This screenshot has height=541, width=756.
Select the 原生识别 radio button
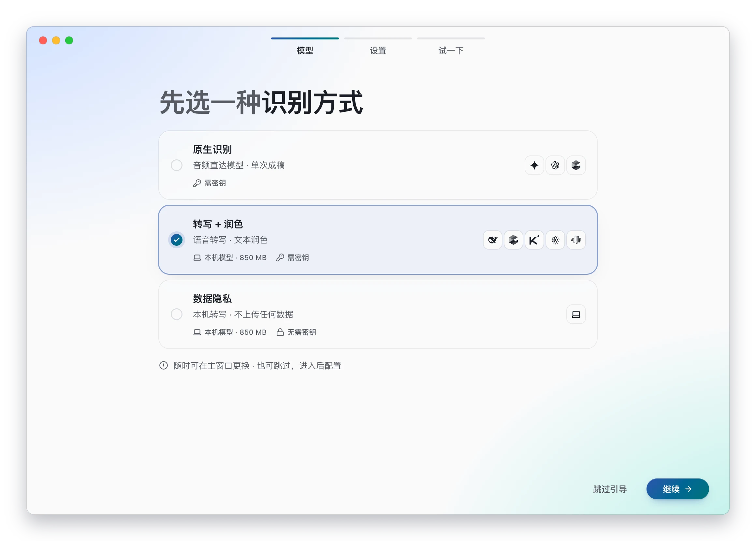point(177,165)
